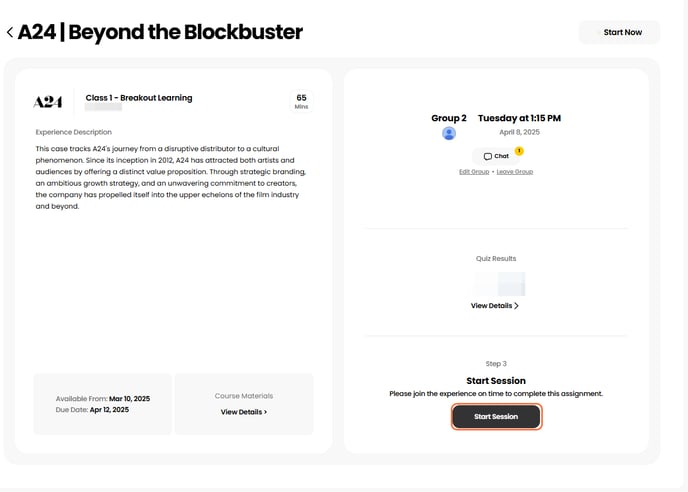Click the A24 logo
Screen dimensions: 688x492
click(48, 102)
